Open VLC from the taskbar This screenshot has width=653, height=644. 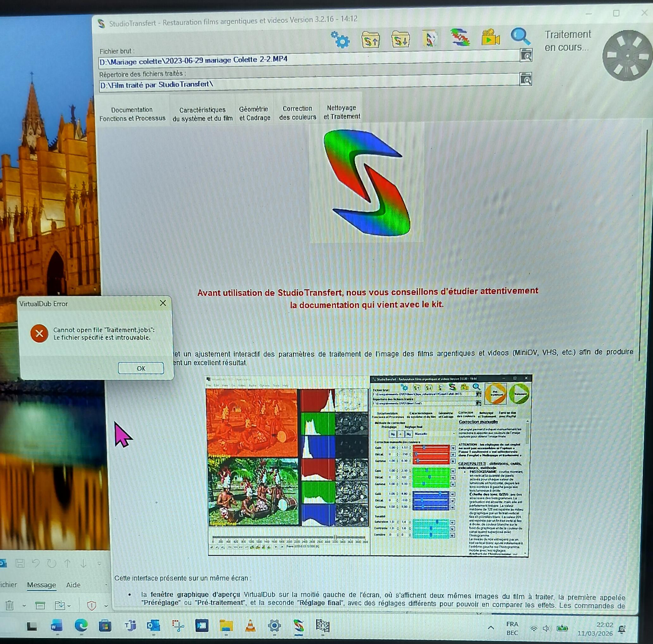[250, 626]
